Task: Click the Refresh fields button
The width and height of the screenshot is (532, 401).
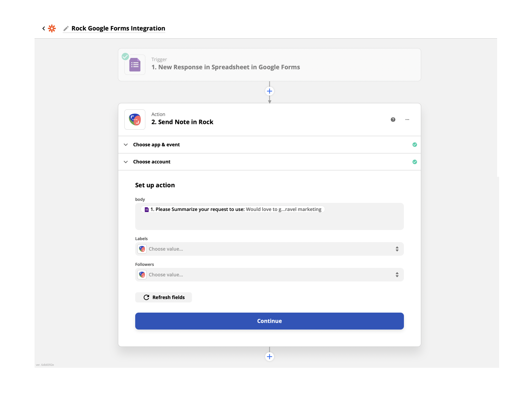Action: coord(164,297)
